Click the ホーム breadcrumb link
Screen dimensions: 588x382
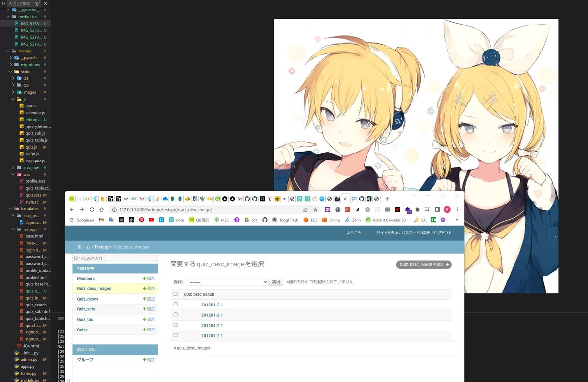84,247
